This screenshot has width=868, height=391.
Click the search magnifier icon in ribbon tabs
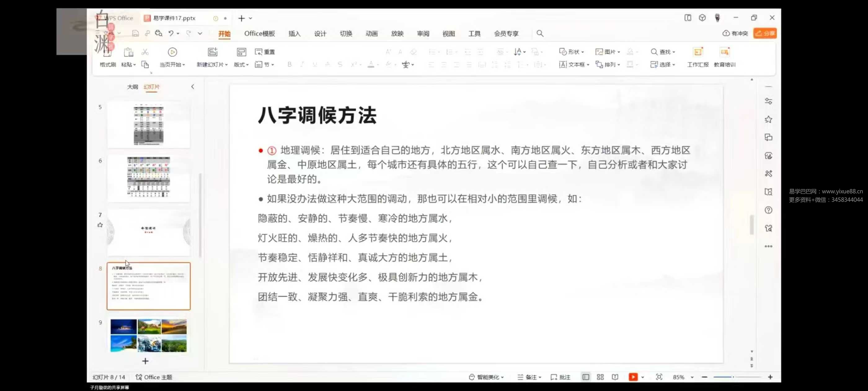(x=540, y=34)
